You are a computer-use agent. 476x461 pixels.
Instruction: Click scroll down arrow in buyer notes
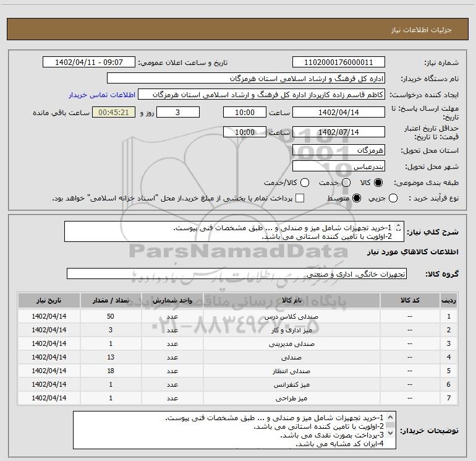click(391, 433)
